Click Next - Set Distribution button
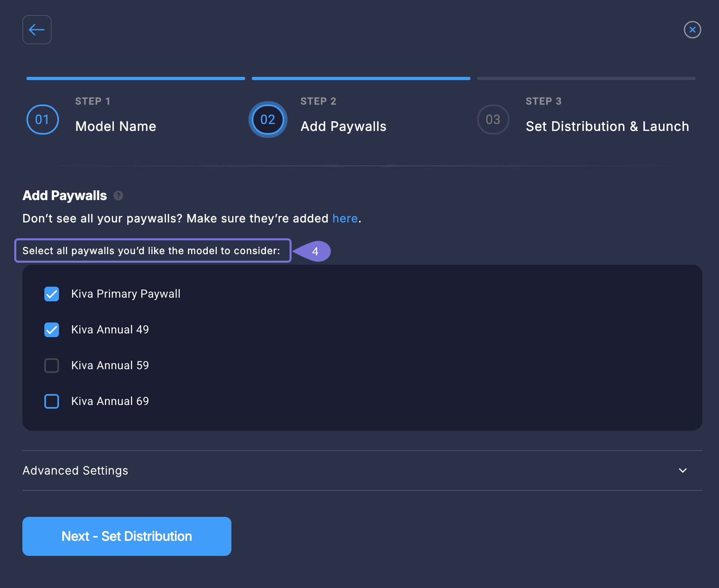719x588 pixels. pyautogui.click(x=126, y=536)
